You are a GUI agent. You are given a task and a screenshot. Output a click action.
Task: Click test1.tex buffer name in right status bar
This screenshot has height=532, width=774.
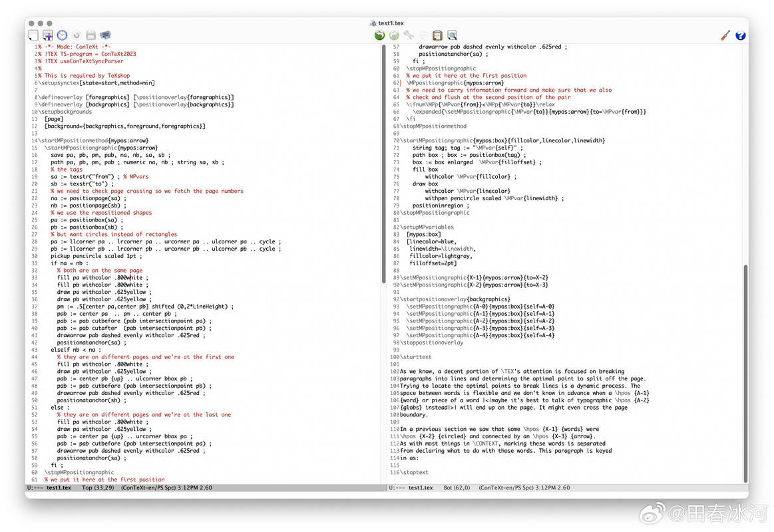pyautogui.click(x=421, y=487)
